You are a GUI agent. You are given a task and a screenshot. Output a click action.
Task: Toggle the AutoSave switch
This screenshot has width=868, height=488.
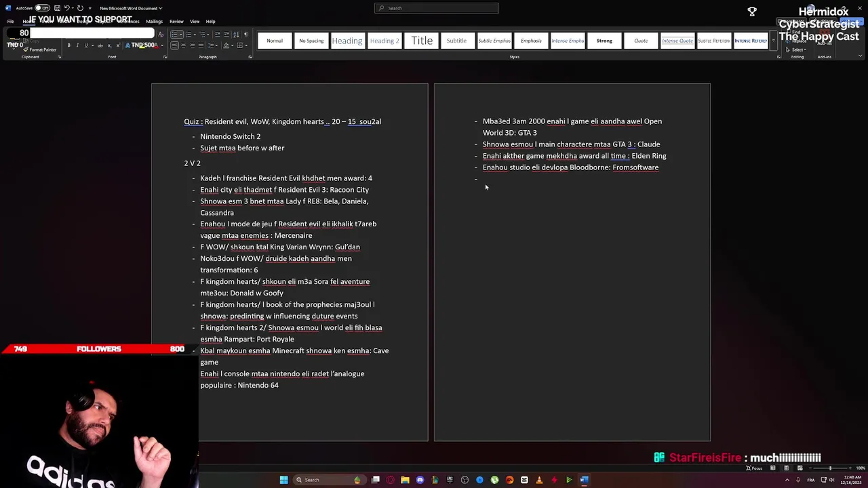tap(42, 8)
